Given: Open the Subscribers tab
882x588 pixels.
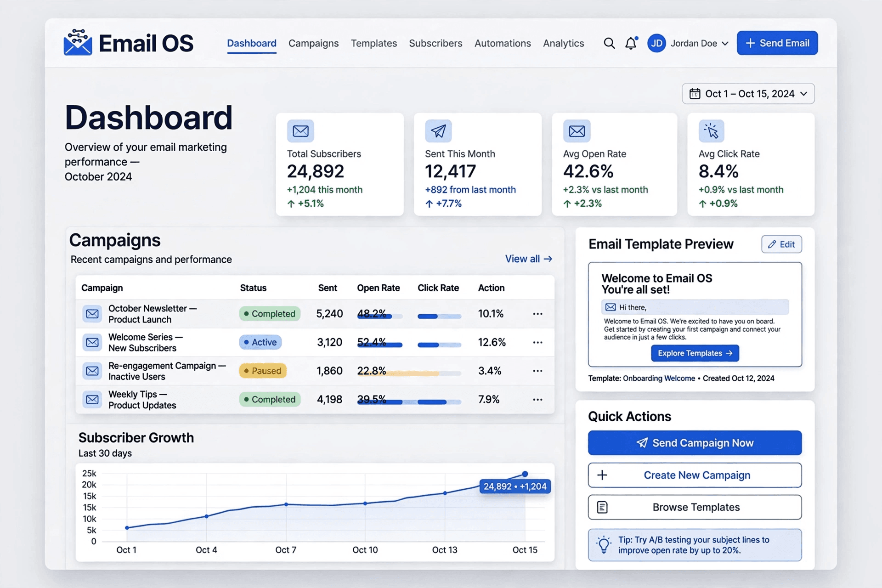Looking at the screenshot, I should point(435,43).
